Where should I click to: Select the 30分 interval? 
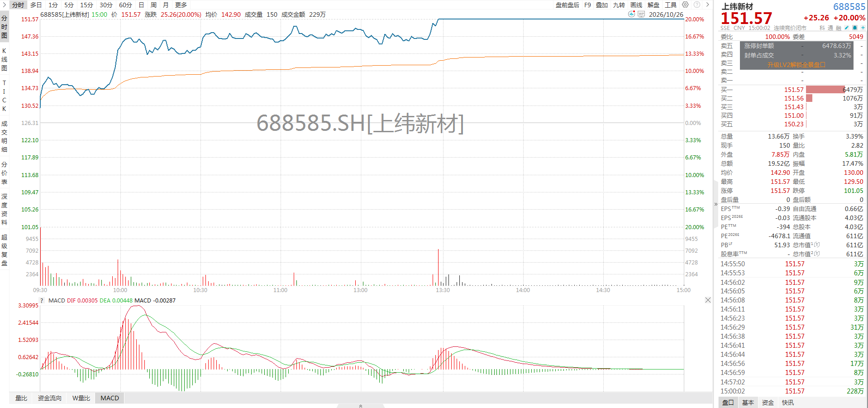pos(106,5)
